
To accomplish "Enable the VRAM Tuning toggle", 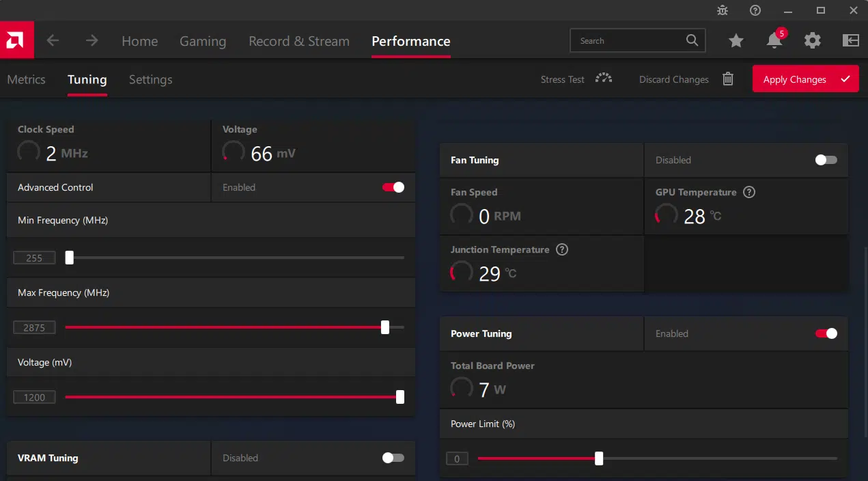I will click(x=393, y=458).
